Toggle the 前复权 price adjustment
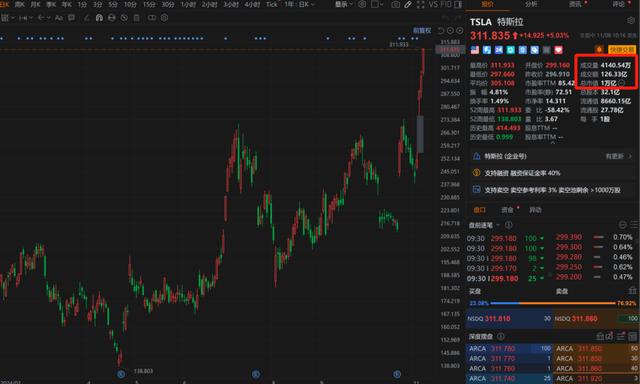This screenshot has height=384, width=640. click(422, 31)
